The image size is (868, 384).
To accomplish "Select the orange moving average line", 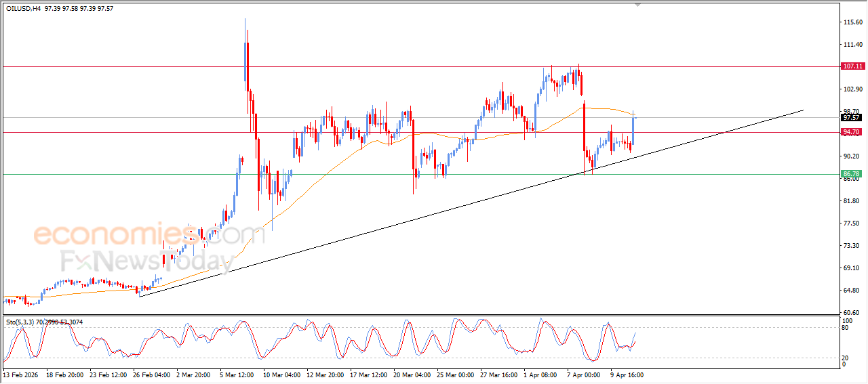I will pyautogui.click(x=325, y=167).
